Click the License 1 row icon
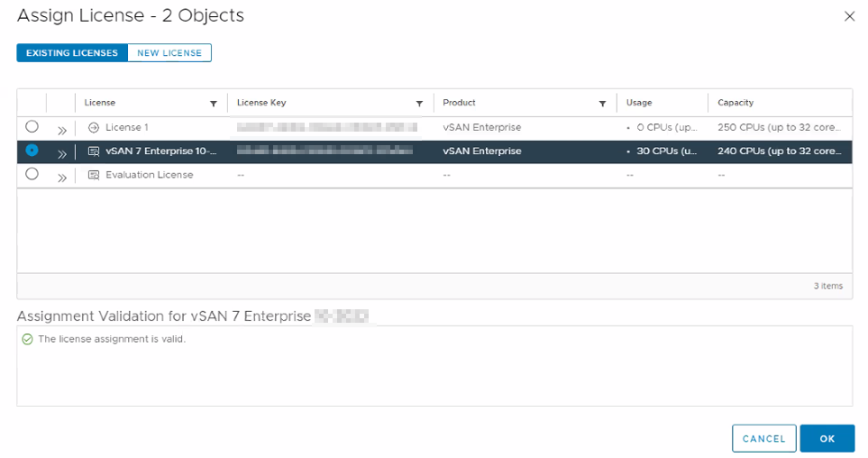Screen dimensions: 868x458 (x=94, y=127)
